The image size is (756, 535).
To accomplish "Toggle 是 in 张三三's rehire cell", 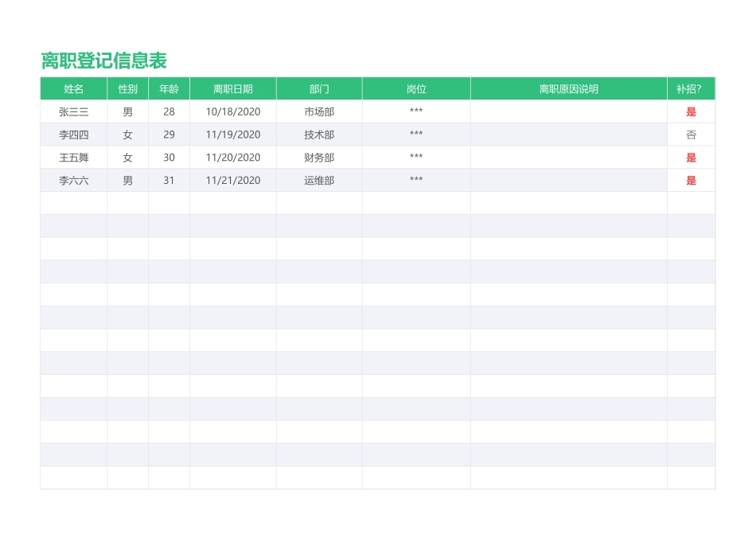I will point(691,111).
